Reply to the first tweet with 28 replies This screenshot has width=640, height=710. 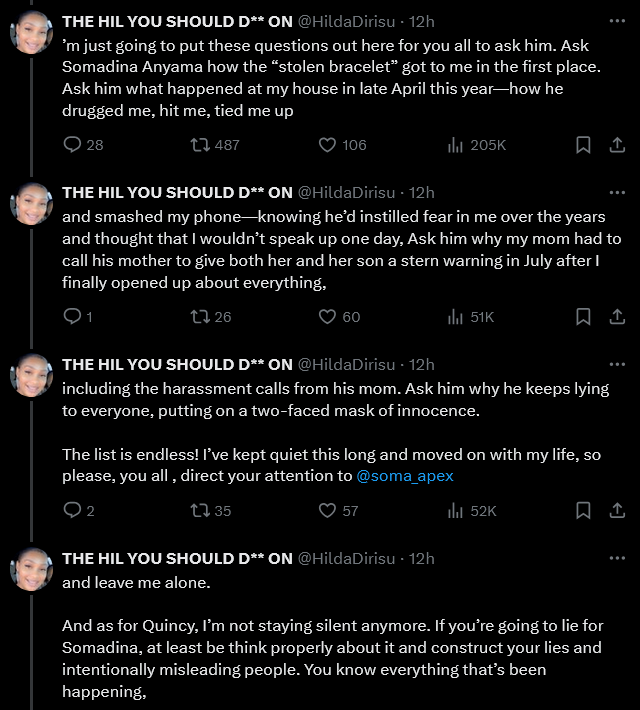click(72, 145)
